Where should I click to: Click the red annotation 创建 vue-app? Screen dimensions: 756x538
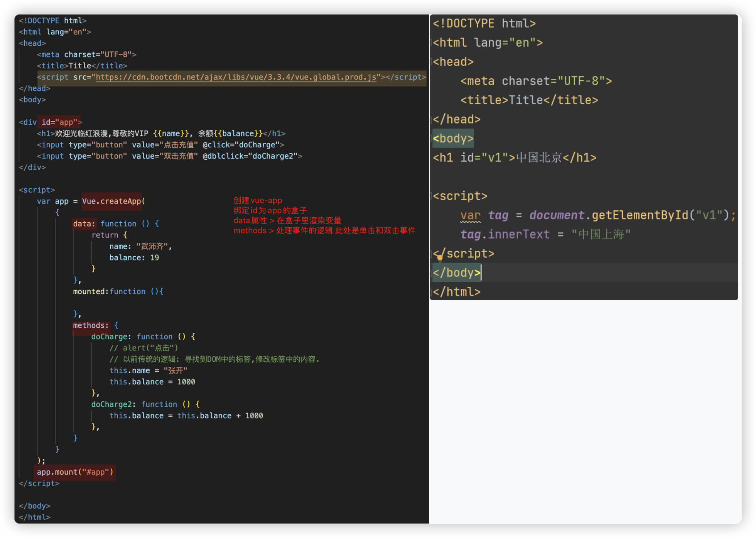(258, 201)
